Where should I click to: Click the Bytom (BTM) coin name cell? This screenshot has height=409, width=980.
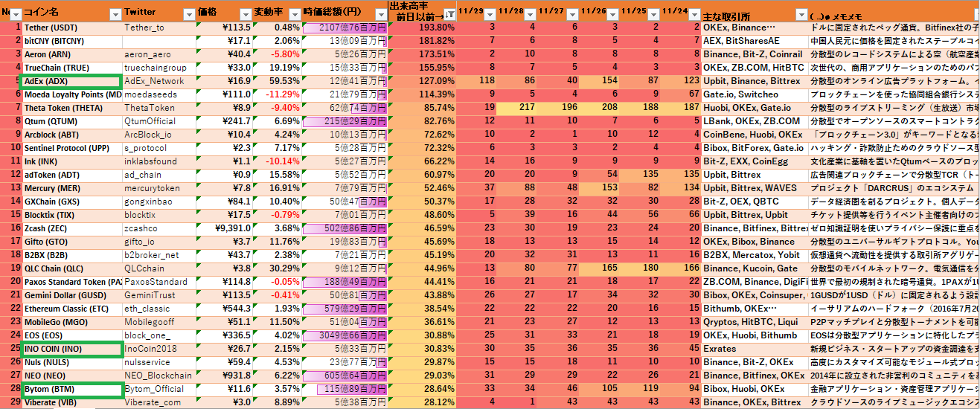(71, 389)
